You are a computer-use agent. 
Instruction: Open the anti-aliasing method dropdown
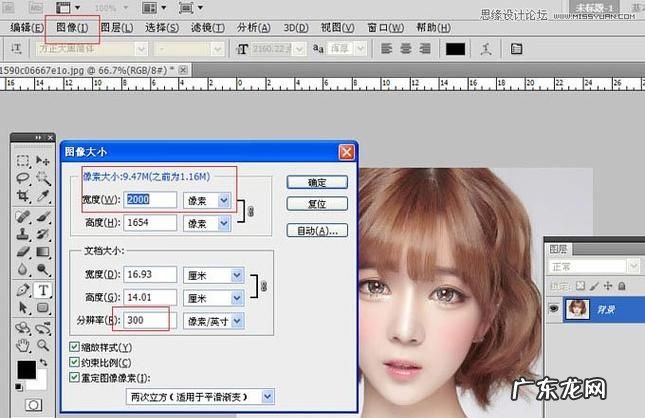[360, 49]
